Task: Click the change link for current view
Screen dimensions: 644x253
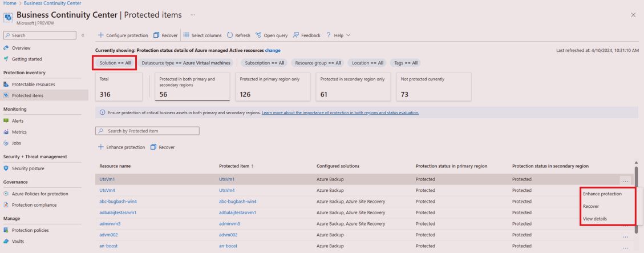Action: pyautogui.click(x=273, y=51)
